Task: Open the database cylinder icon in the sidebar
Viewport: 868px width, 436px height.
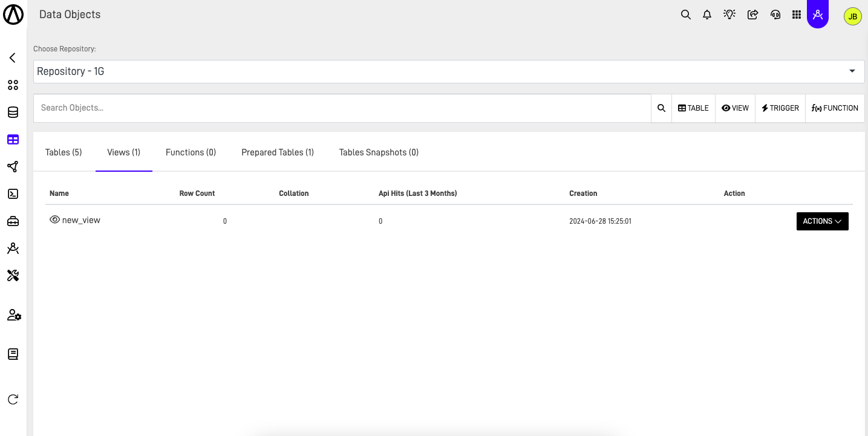Action: 13,112
